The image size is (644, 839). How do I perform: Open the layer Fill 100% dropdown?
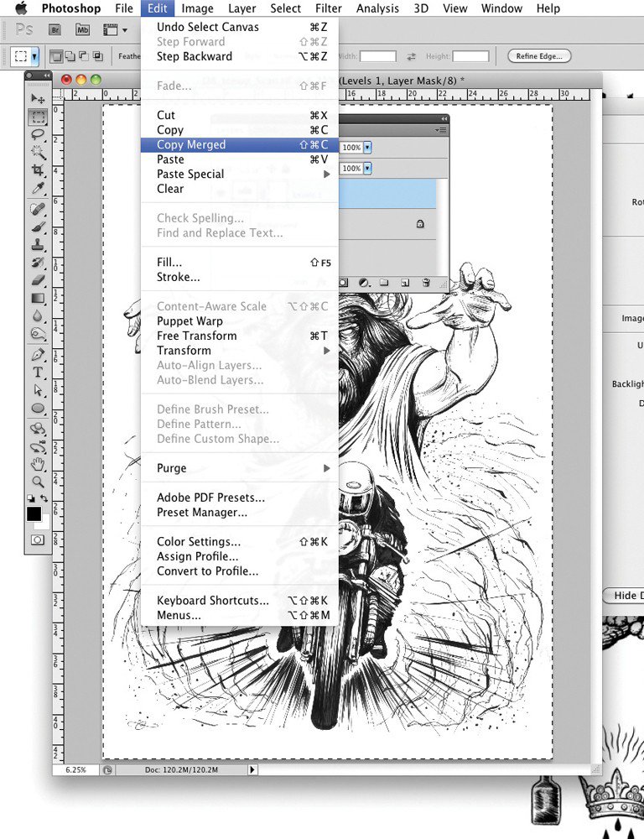tap(367, 168)
